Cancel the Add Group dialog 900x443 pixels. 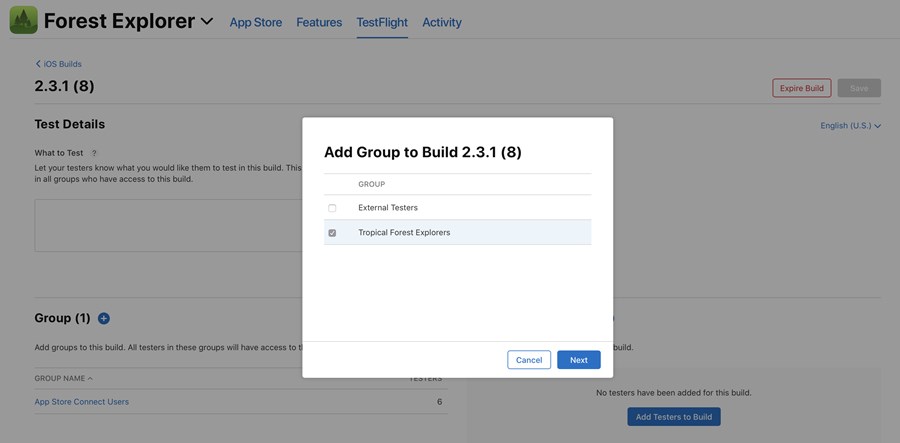529,360
